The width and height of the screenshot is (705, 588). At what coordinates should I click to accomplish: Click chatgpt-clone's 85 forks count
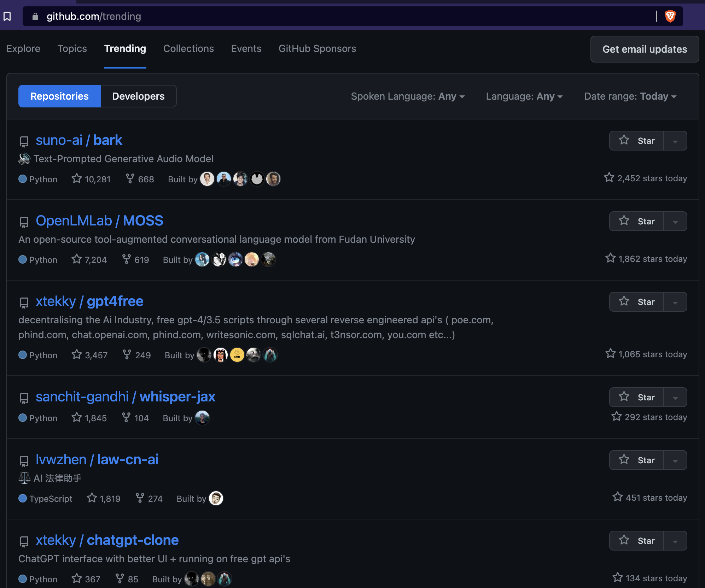[127, 579]
